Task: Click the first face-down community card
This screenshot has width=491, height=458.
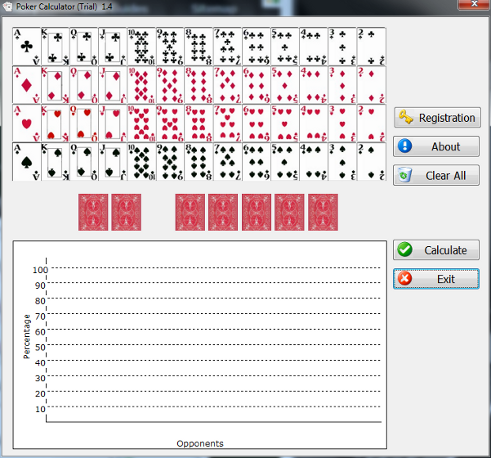Action: click(190, 212)
